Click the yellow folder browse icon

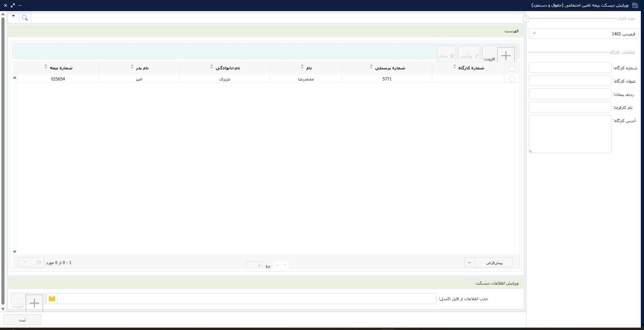click(x=52, y=299)
